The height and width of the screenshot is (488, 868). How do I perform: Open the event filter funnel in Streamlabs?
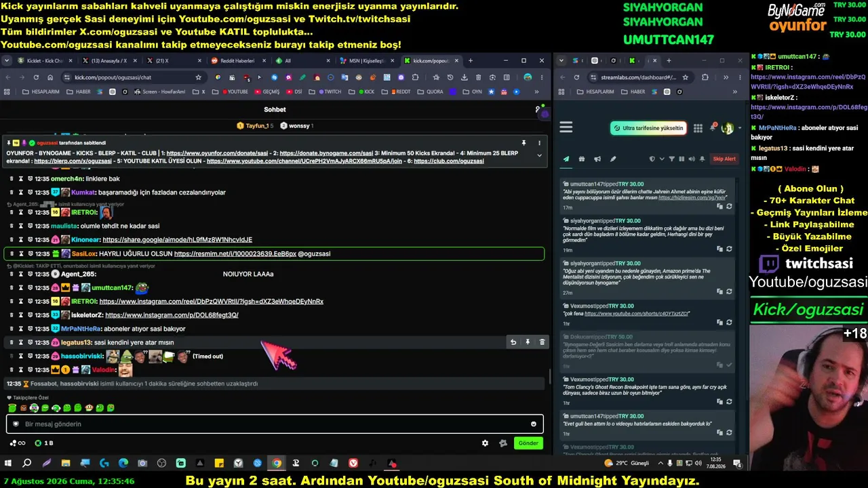pos(672,159)
